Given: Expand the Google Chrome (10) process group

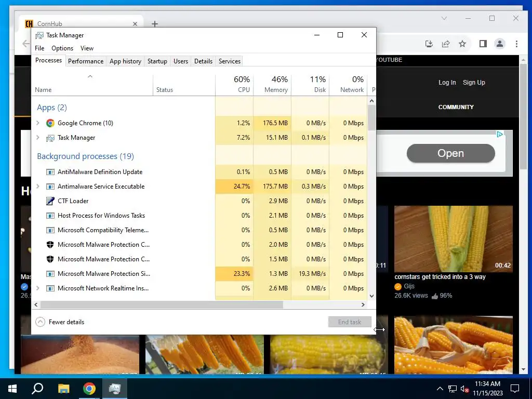Looking at the screenshot, I should [38, 123].
